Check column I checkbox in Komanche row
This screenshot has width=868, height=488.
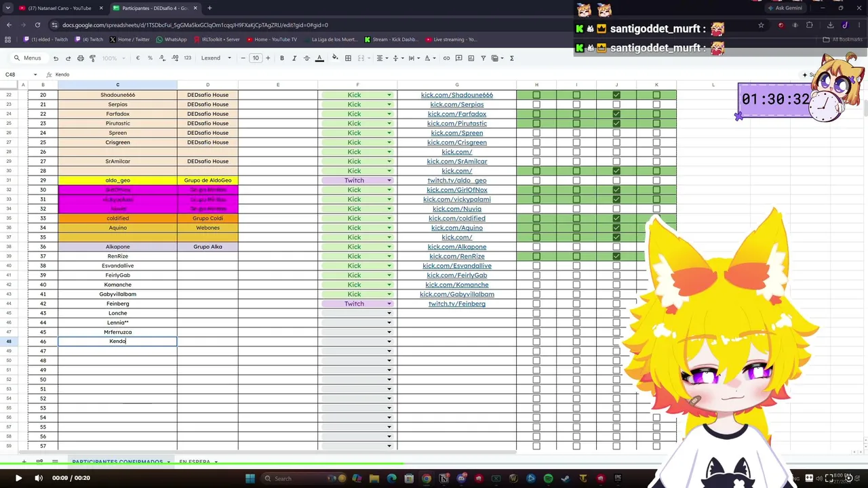pyautogui.click(x=576, y=285)
